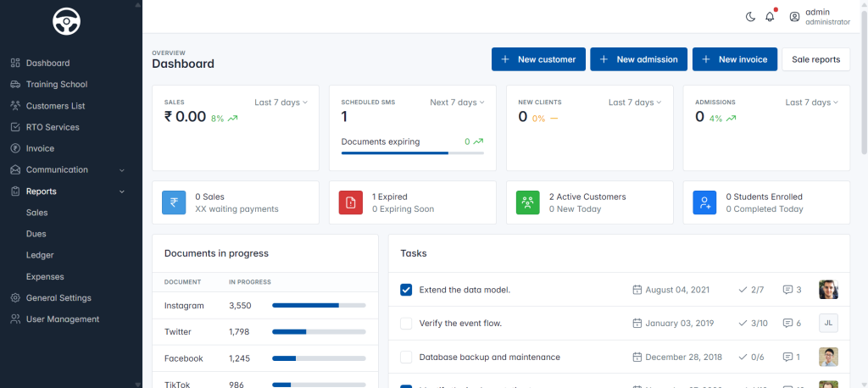Open Training School in the sidebar
This screenshot has width=868, height=388.
click(x=56, y=85)
